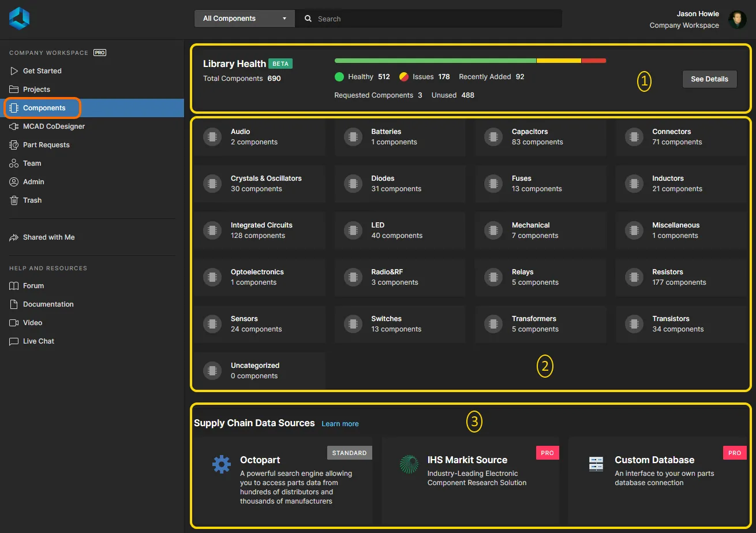Open Part Requests in the sidebar
Viewport: 756px width, 533px height.
[x=92, y=145]
